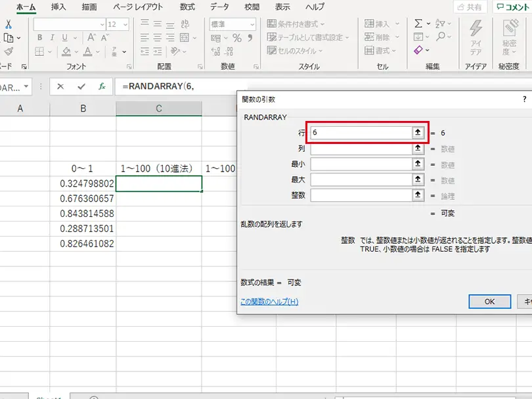This screenshot has height=399, width=532.
Task: Open the font size dropdown
Action: coord(125,24)
